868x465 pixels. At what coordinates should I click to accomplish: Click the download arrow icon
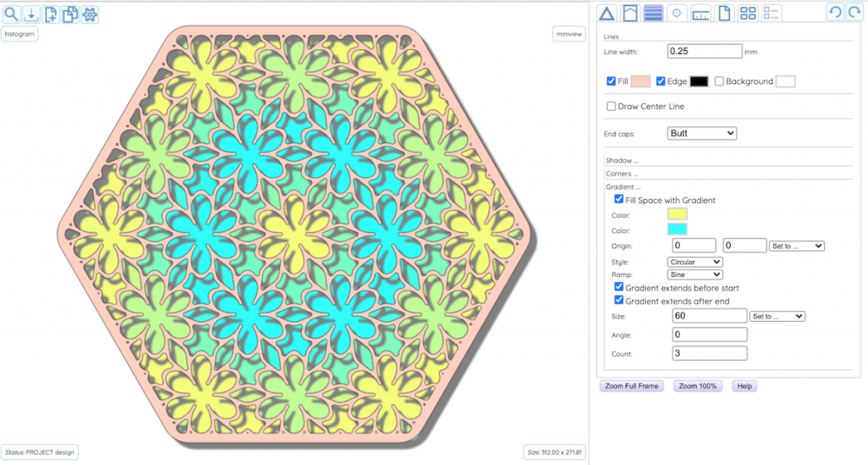[x=31, y=14]
